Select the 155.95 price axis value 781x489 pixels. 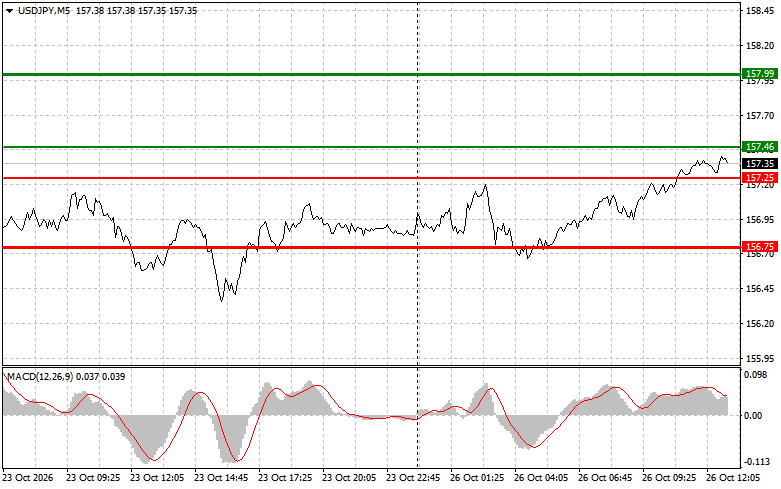pyautogui.click(x=760, y=359)
